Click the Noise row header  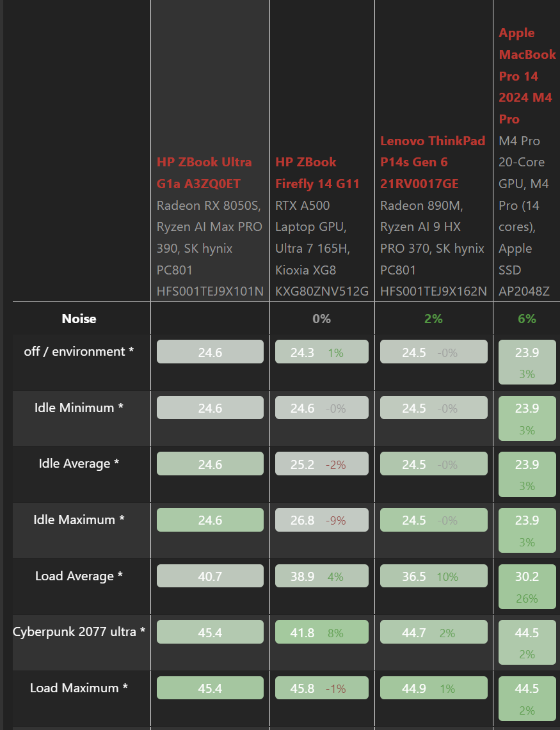[x=79, y=319]
